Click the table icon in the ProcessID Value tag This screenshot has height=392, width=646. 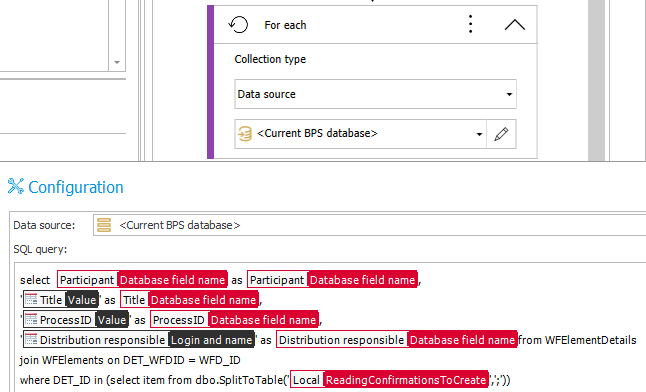31,319
